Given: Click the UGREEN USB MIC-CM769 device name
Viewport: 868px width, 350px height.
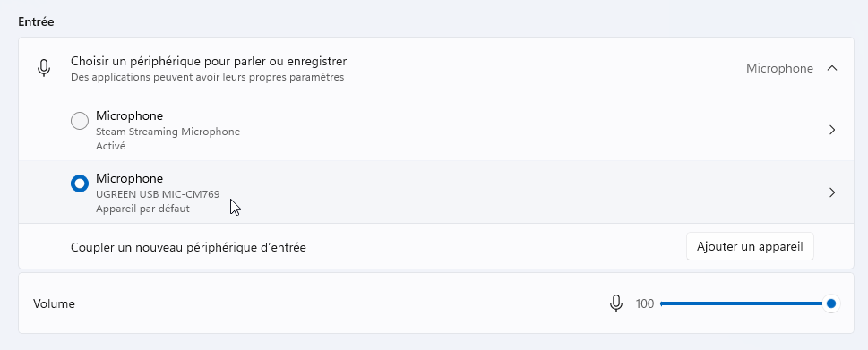Looking at the screenshot, I should [x=158, y=194].
